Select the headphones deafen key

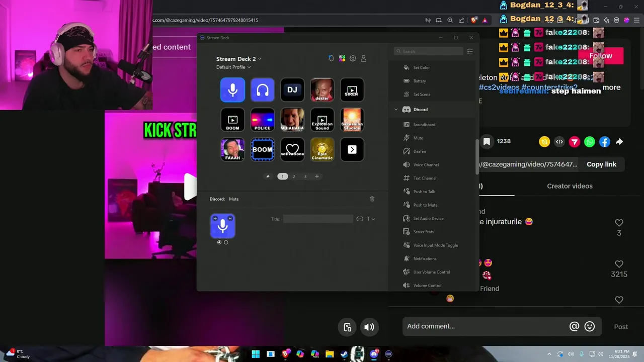262,90
